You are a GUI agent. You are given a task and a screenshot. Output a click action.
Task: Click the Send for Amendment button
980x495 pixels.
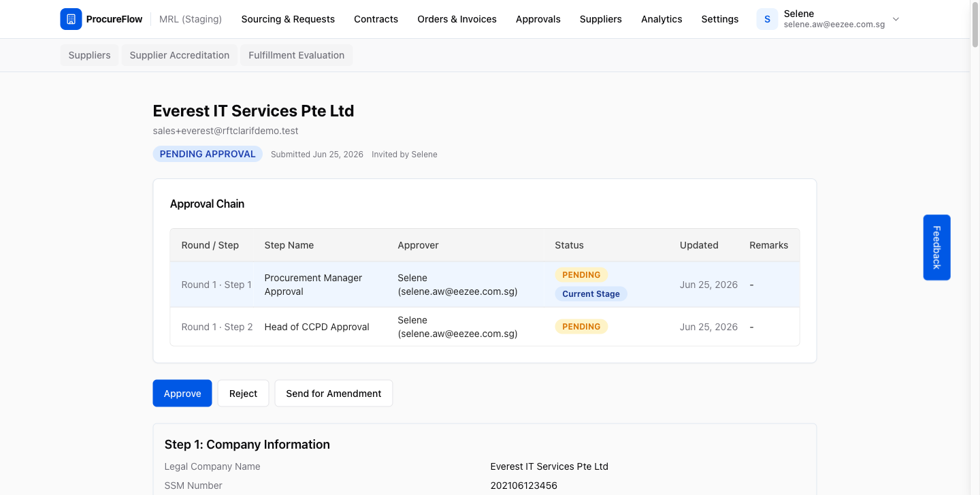(333, 394)
